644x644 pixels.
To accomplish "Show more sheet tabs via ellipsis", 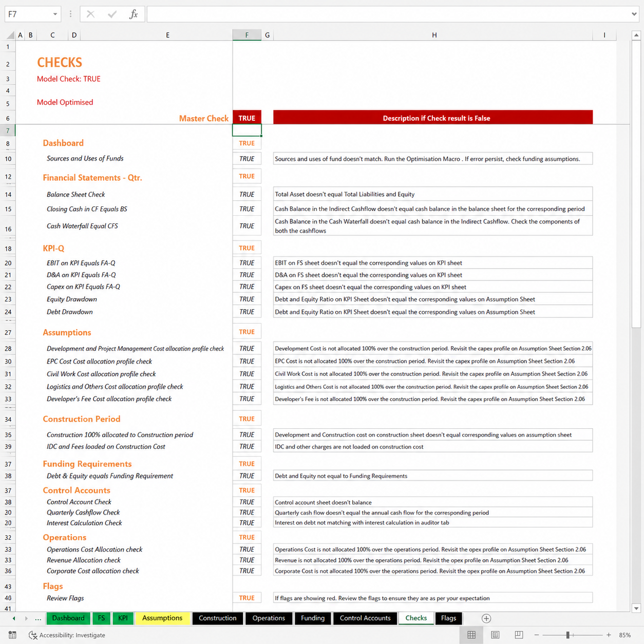I will [x=38, y=618].
